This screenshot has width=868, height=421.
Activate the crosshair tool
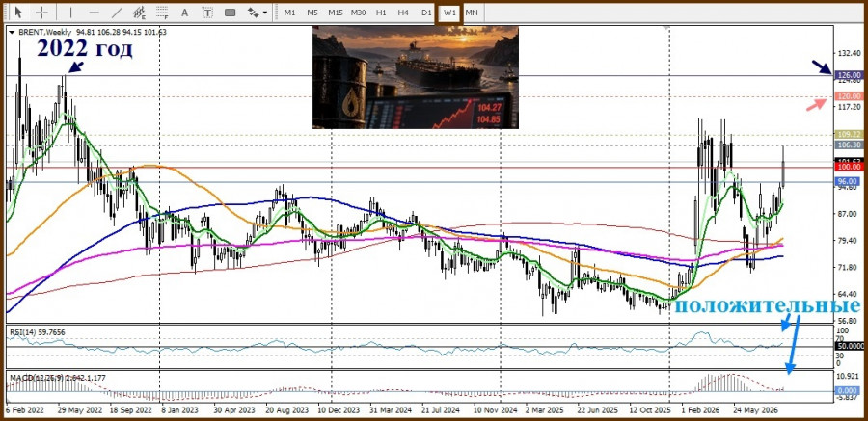coord(42,13)
